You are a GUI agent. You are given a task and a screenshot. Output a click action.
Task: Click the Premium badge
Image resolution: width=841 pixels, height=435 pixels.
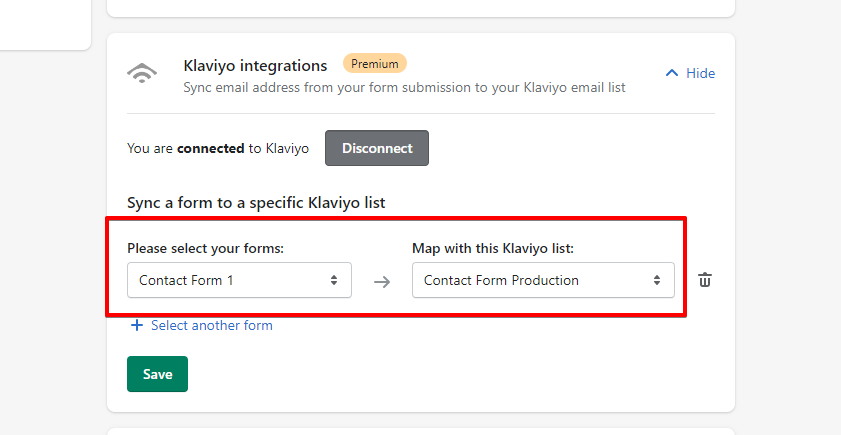point(375,64)
